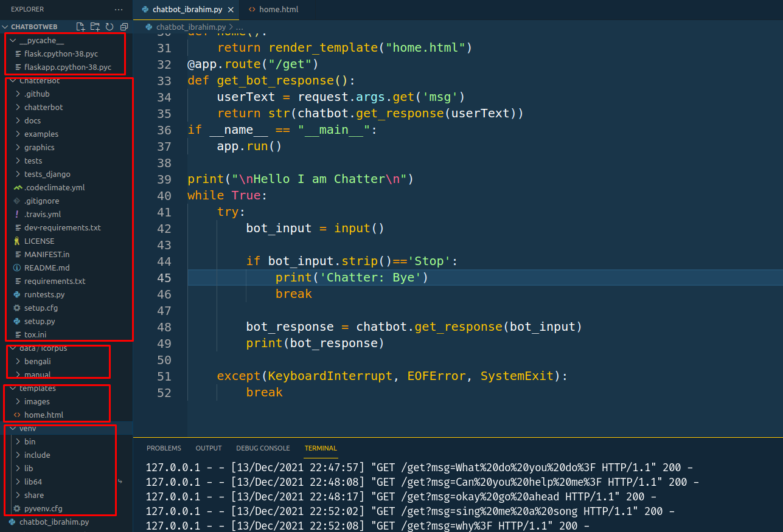
Task: Click the Python icon beside setup.py
Action: click(x=17, y=321)
